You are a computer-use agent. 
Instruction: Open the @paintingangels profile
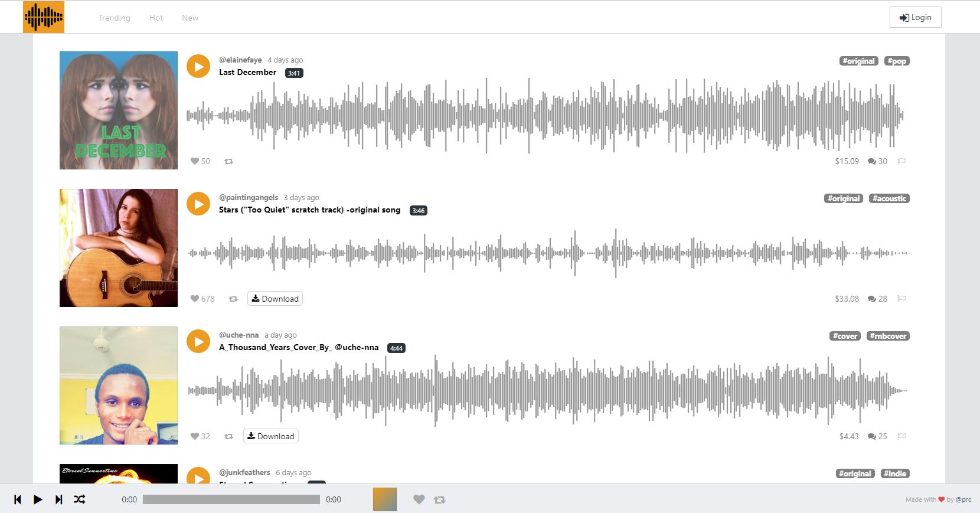click(x=249, y=197)
